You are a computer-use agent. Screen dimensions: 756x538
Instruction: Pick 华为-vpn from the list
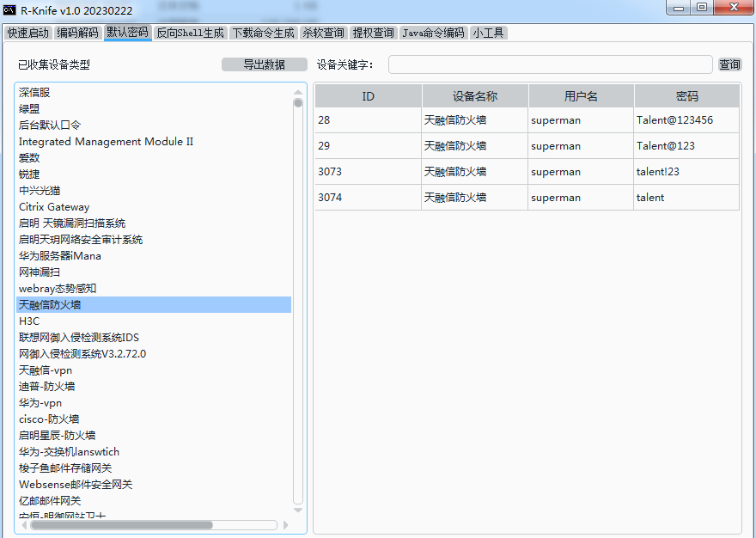(x=153, y=403)
